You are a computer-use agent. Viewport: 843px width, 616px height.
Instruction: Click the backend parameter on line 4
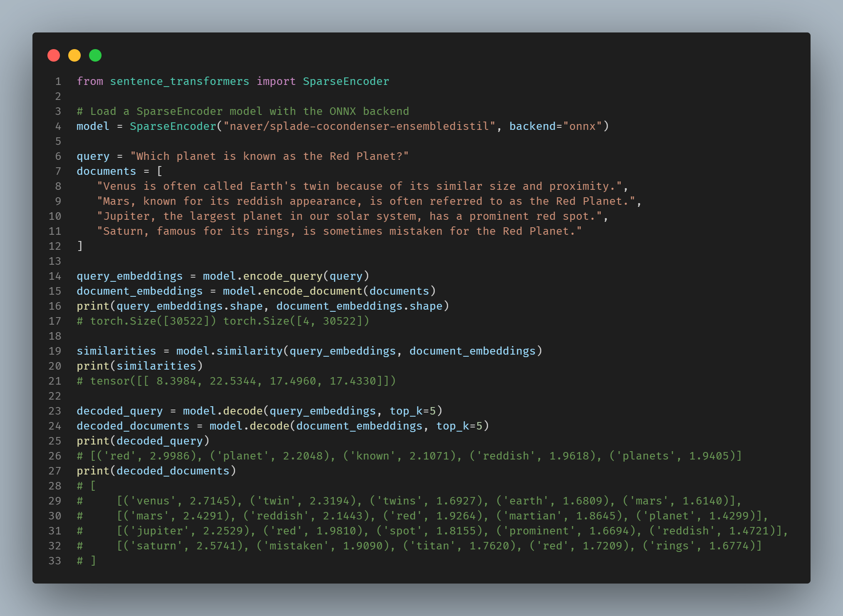tap(532, 126)
